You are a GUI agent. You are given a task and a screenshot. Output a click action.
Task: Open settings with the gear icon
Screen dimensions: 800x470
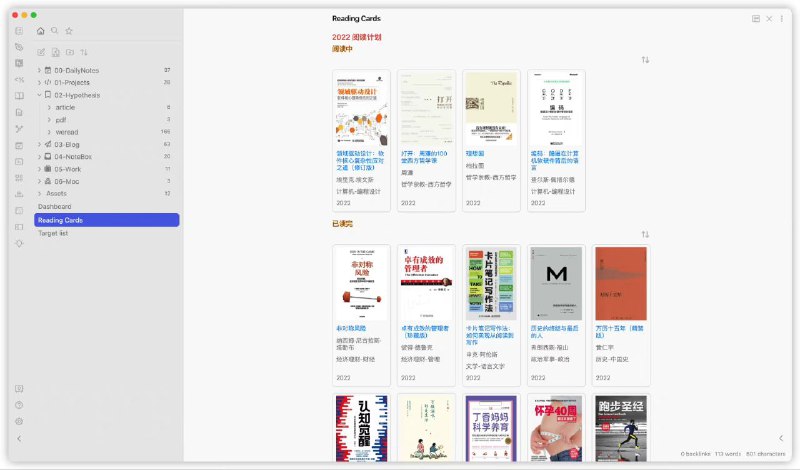19,422
